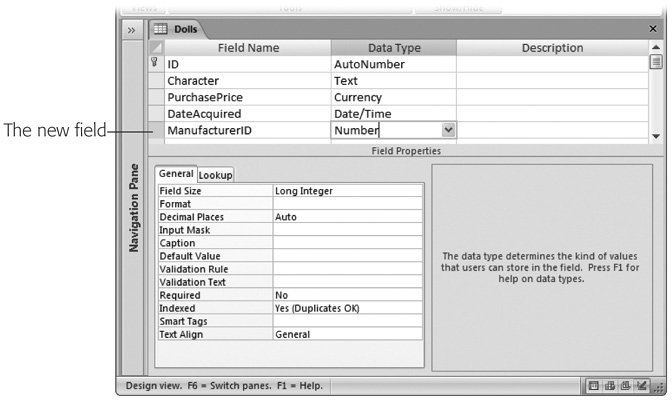This screenshot has width=672, height=402.
Task: Click the empty Format property box
Action: tap(348, 204)
